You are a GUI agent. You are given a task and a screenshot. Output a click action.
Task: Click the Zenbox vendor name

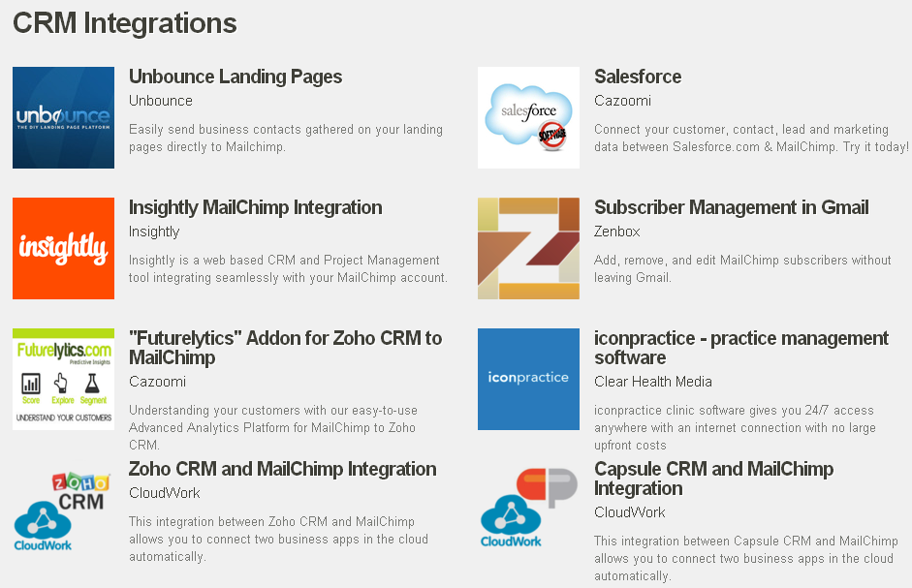617,232
